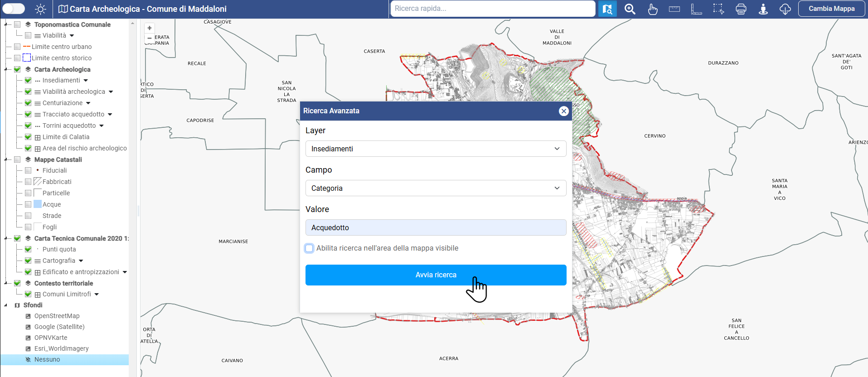
Task: Enable search within visible map area
Action: tap(310, 248)
